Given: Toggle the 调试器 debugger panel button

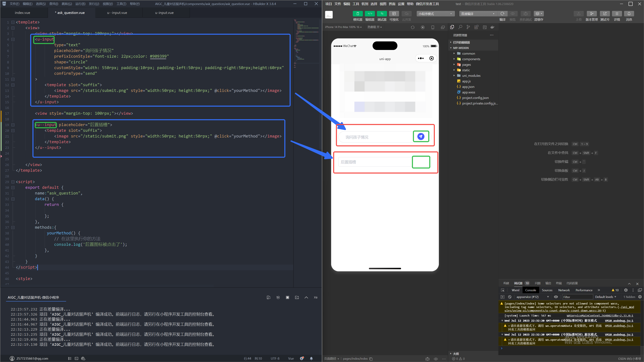Looking at the screenshot, I should coord(382,14).
